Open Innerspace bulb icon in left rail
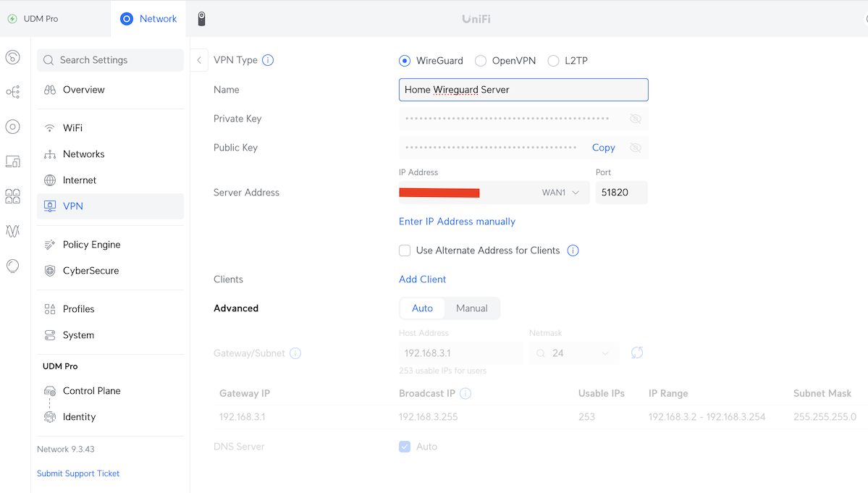The image size is (868, 493). (13, 266)
